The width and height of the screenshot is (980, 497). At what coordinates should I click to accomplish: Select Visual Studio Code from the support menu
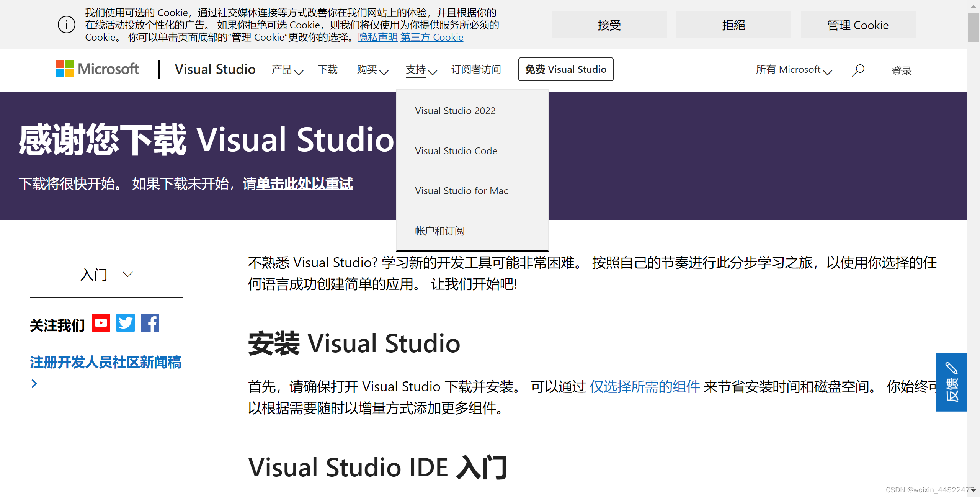pyautogui.click(x=456, y=151)
